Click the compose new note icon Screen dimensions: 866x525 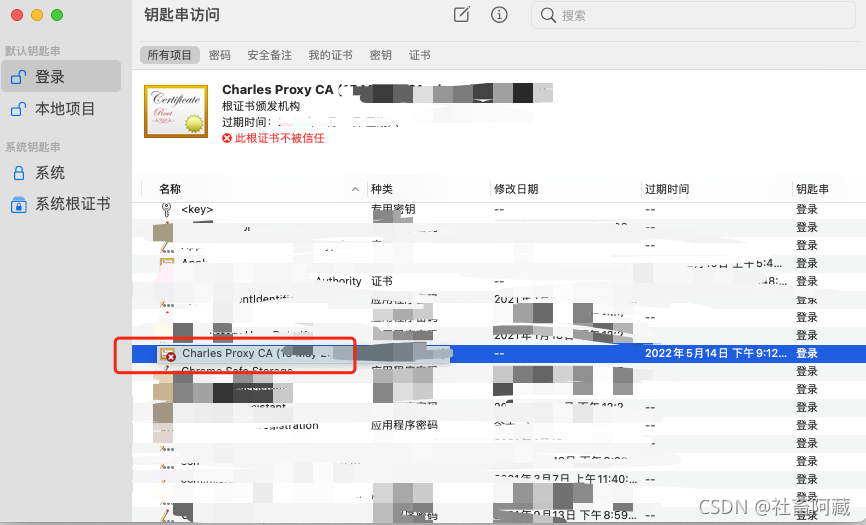point(462,14)
